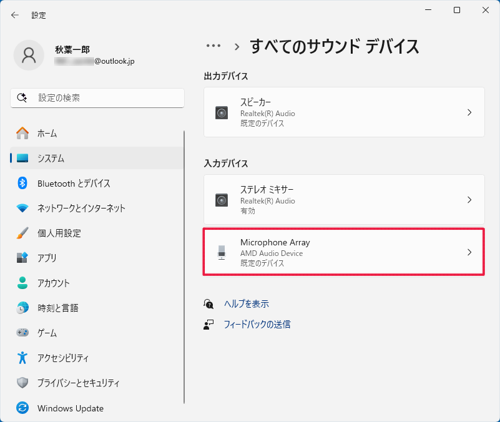Click the ステレオ ミキサー device icon
Viewport: 500px width, 422px height.
(222, 200)
